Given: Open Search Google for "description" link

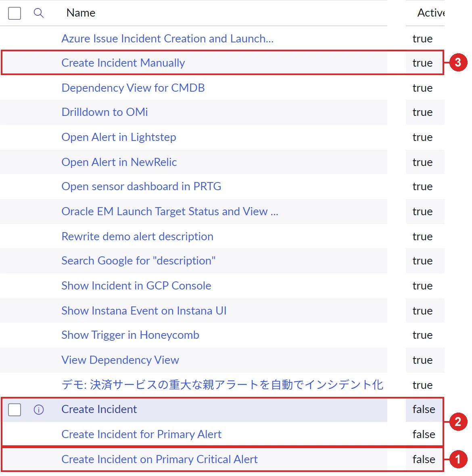Looking at the screenshot, I should click(139, 261).
